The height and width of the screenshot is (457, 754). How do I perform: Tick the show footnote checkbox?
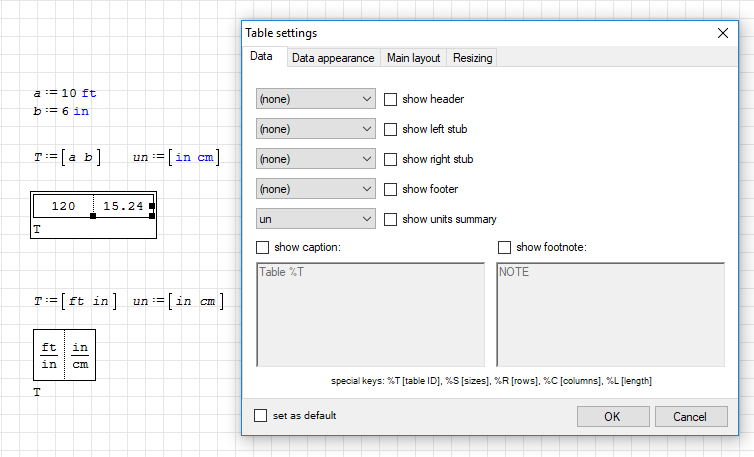(504, 248)
